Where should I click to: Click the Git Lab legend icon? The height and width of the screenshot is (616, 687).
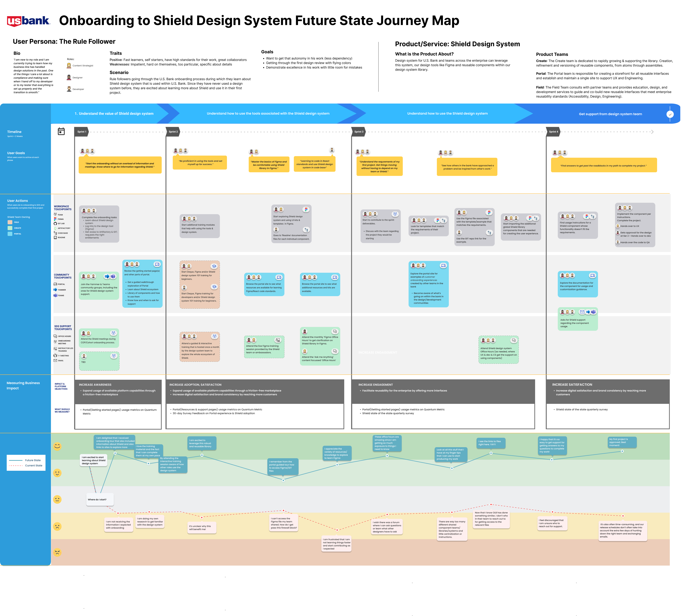55,223
